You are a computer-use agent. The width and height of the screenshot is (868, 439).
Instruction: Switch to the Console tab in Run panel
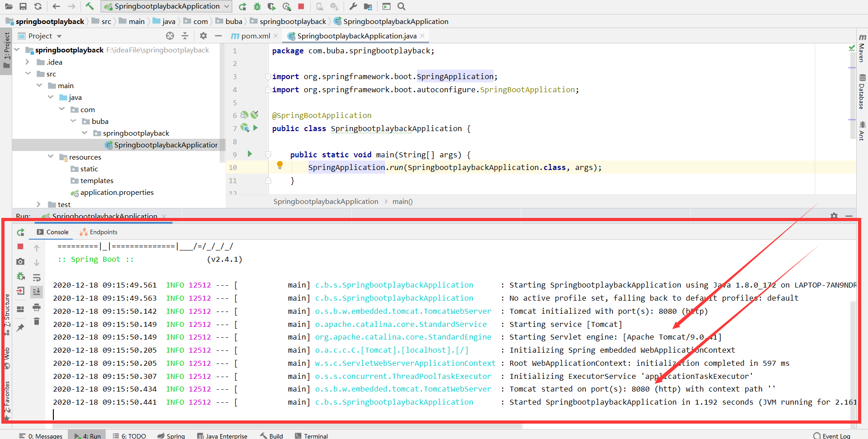coord(53,232)
